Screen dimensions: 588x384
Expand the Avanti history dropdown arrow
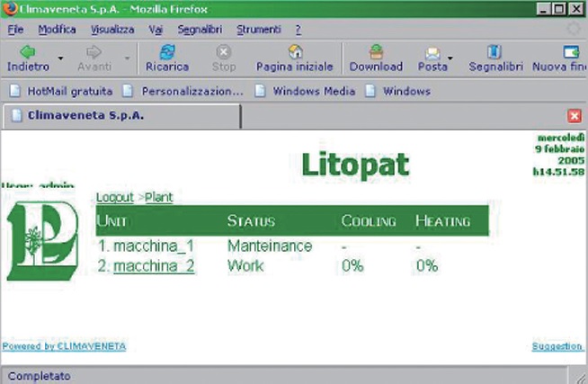(x=127, y=59)
